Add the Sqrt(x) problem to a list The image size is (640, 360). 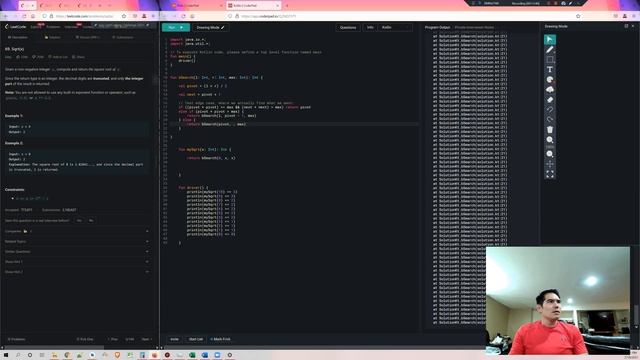pos(58,57)
